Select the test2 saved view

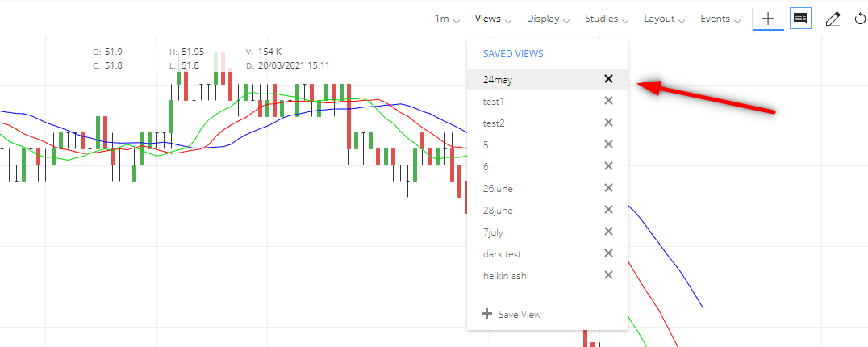(x=494, y=123)
